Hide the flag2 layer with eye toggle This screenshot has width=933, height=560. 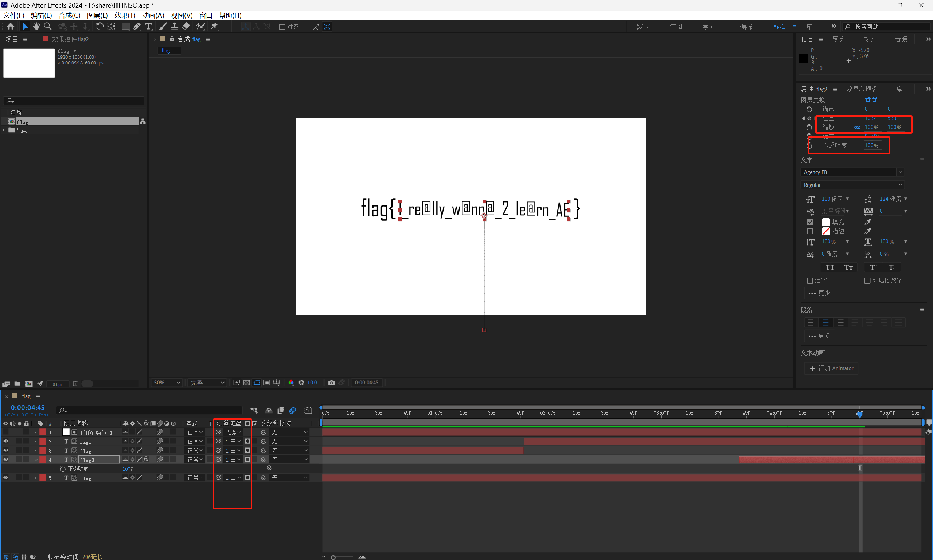[x=6, y=459]
